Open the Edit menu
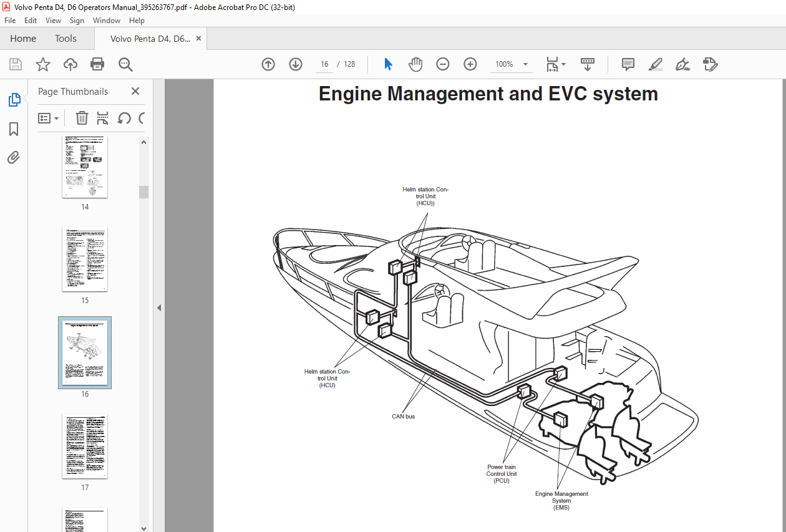Screen dimensions: 786x532 (31, 21)
